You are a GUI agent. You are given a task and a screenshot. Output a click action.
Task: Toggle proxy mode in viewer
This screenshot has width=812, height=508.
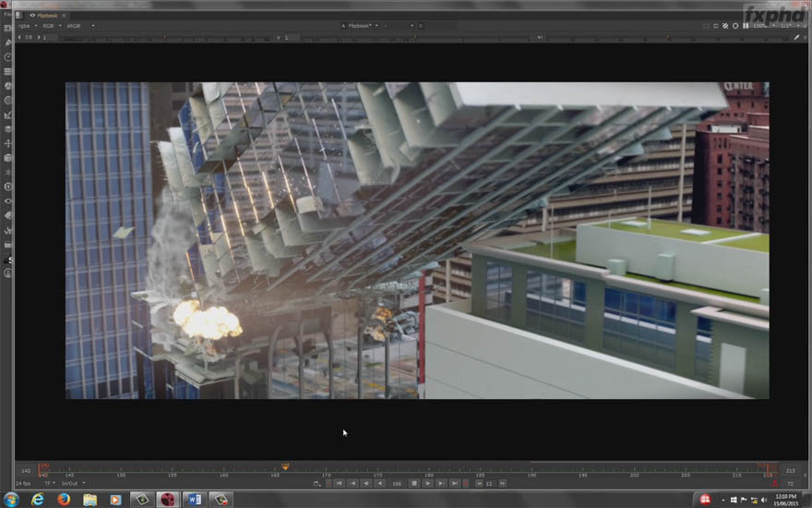[x=716, y=26]
